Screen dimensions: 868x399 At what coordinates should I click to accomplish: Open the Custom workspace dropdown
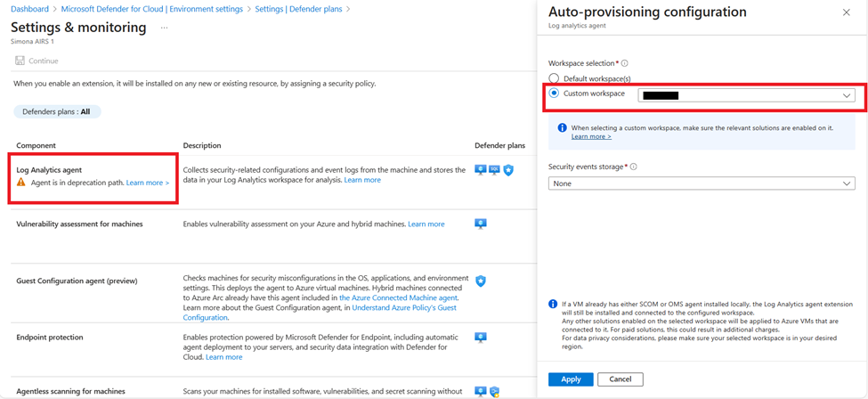(x=746, y=95)
